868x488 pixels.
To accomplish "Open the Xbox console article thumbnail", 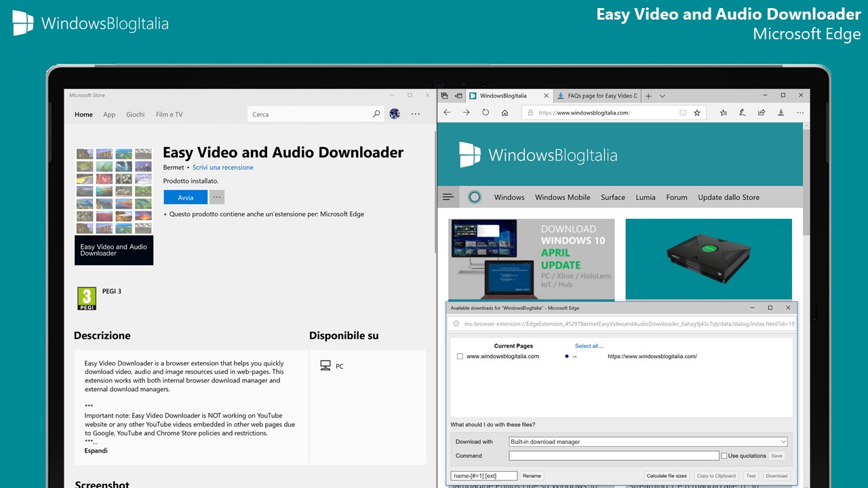I will (709, 259).
